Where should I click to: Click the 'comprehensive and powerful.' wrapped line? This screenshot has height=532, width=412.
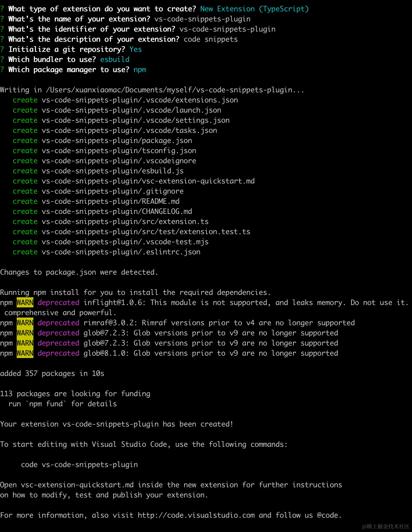(60, 313)
